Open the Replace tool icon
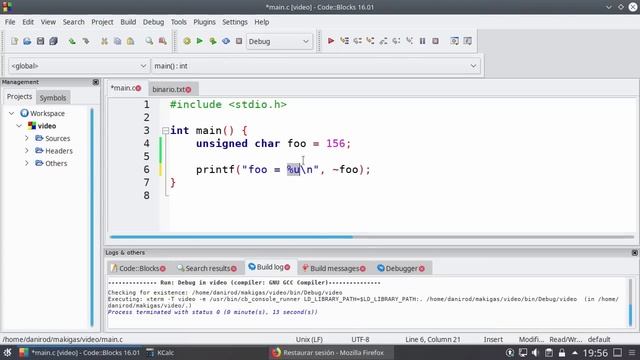Screen dimensions: 640x360 [x=162, y=41]
